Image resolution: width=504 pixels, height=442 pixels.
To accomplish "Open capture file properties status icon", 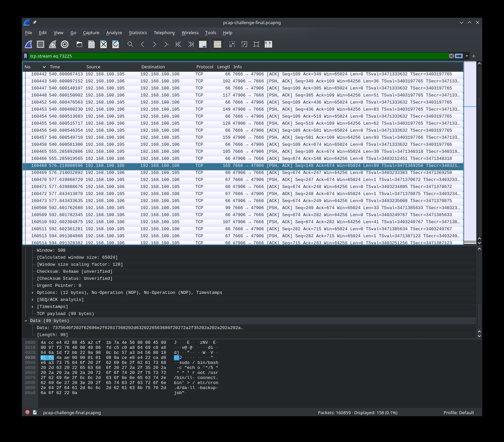I will tap(35, 413).
